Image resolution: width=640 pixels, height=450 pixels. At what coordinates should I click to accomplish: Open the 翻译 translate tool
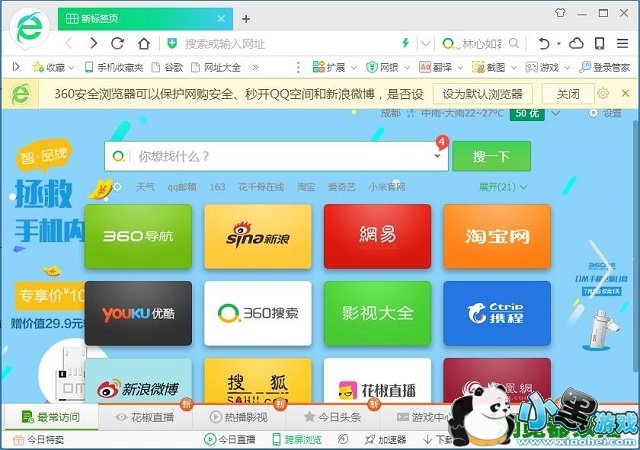coord(435,67)
